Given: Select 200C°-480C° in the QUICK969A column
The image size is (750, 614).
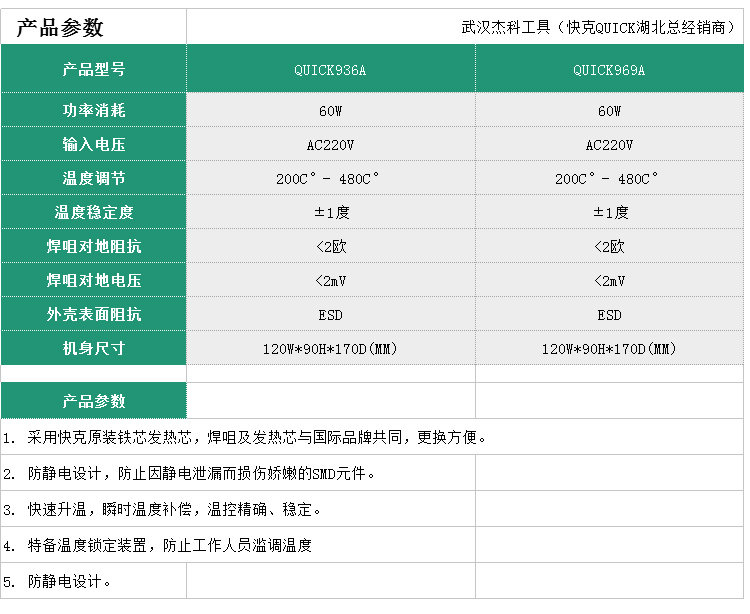Looking at the screenshot, I should [607, 178].
